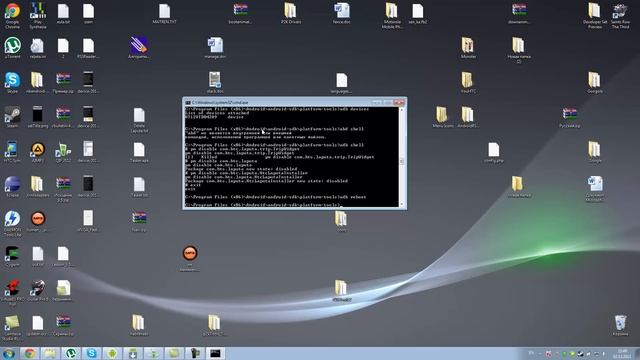The height and width of the screenshot is (360, 640).
Task: Select the Developer Set Preview folder
Action: pos(595,16)
